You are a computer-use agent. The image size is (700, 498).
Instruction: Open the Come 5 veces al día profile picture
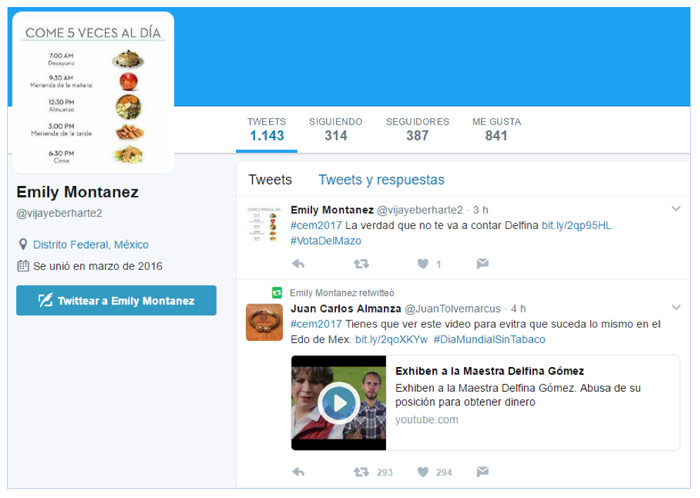93,92
